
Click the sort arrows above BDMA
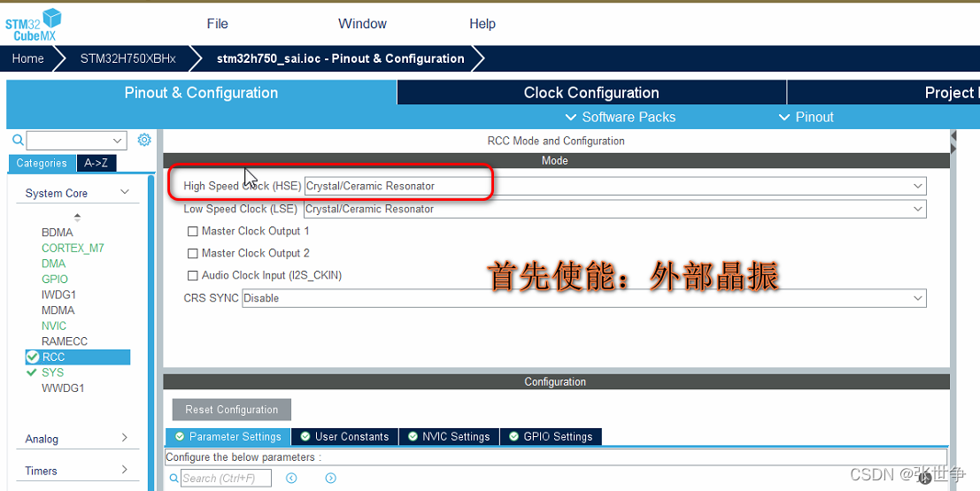[78, 218]
